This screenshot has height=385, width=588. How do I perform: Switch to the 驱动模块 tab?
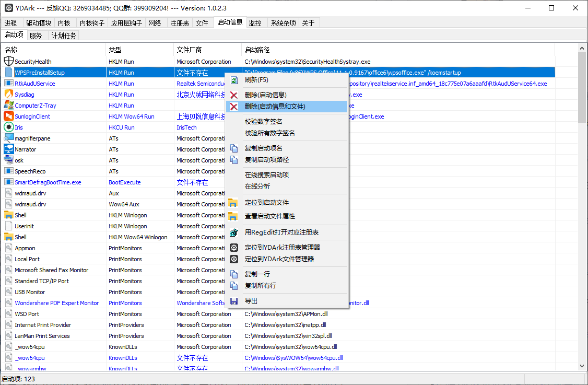coord(39,23)
